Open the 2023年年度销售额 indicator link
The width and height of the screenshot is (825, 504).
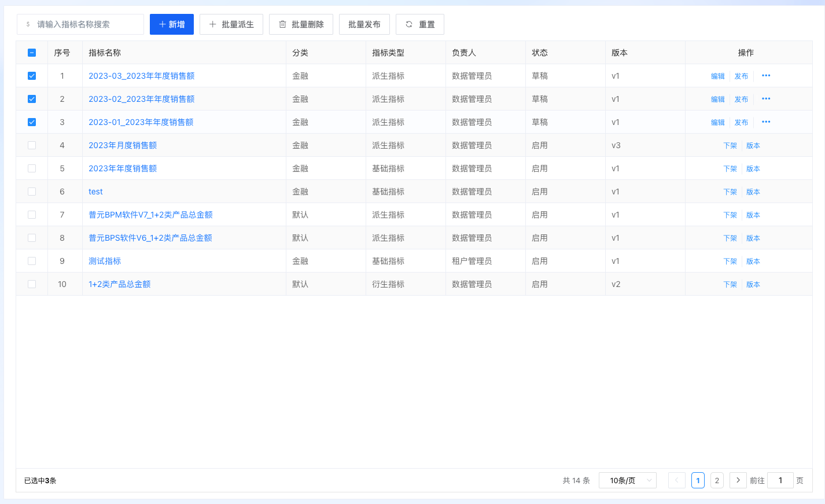(x=123, y=168)
